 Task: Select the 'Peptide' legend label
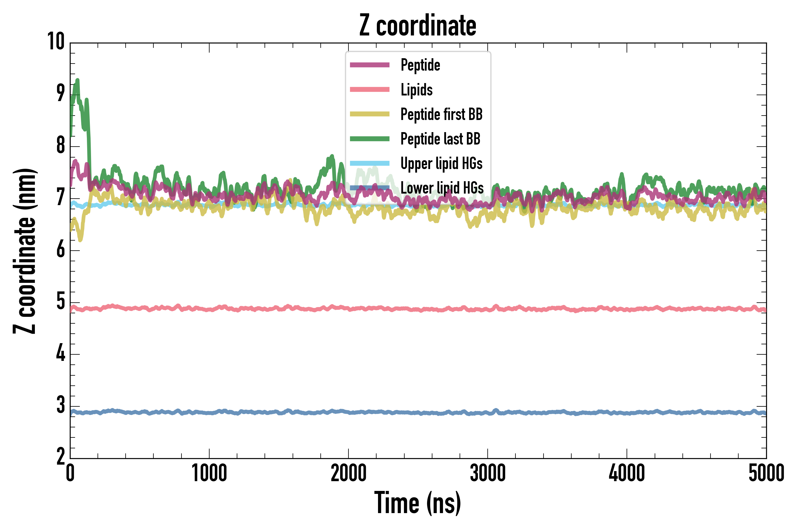click(420, 65)
